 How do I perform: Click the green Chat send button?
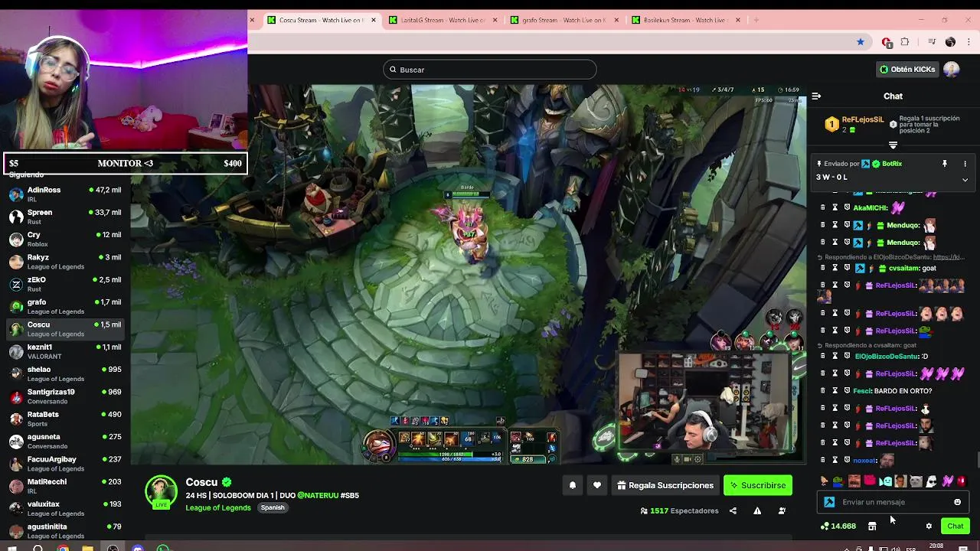point(955,526)
